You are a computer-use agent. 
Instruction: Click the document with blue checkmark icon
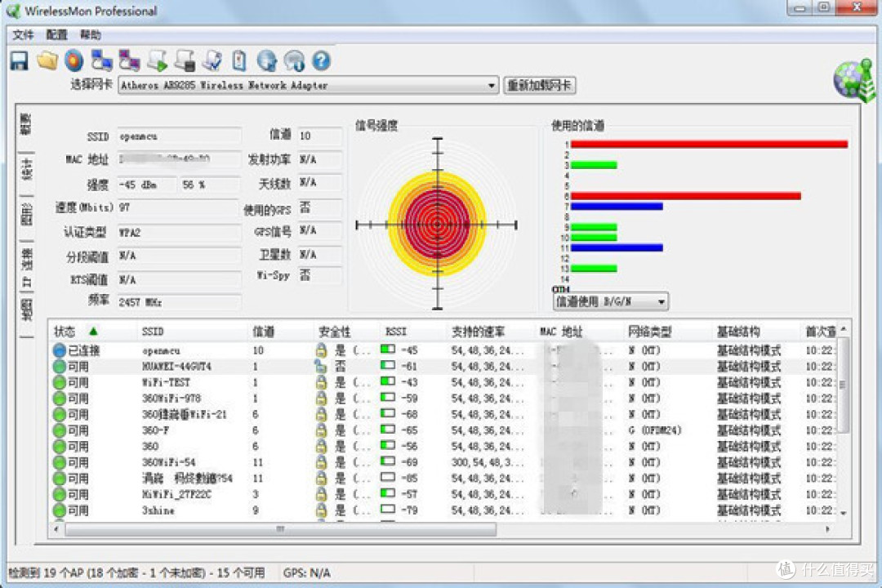point(212,60)
